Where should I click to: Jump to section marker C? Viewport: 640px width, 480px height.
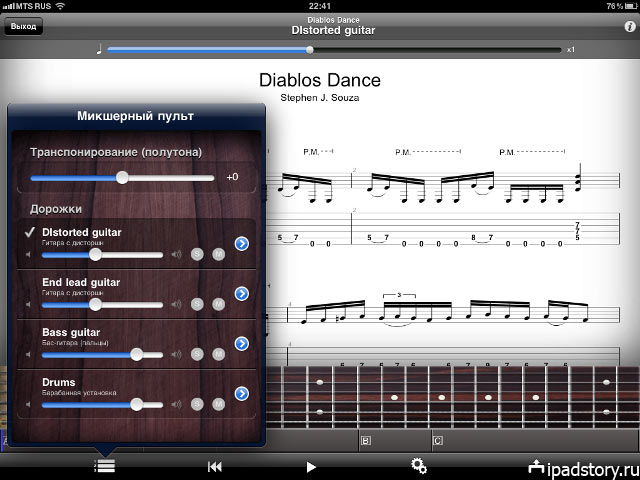click(438, 441)
